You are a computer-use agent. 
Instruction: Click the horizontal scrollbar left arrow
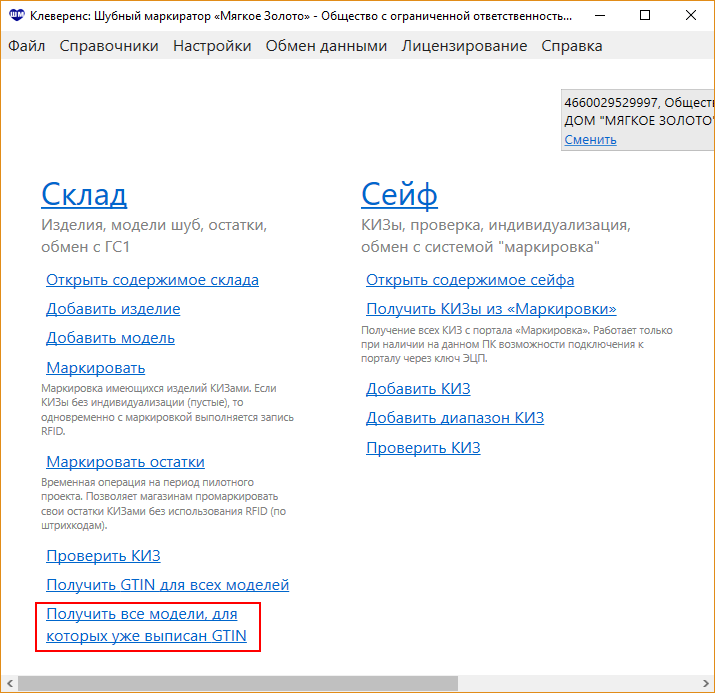tap(10, 683)
